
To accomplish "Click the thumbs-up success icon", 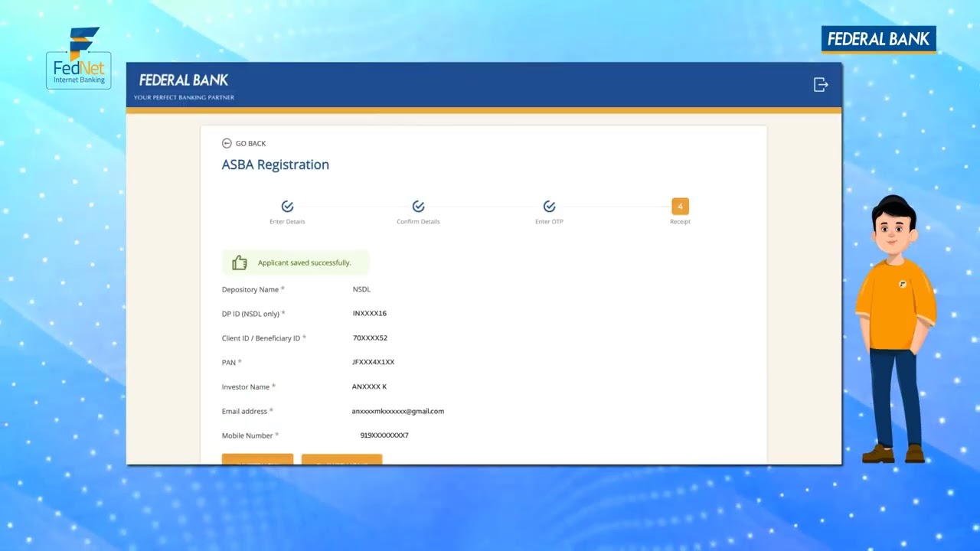I will click(x=240, y=262).
